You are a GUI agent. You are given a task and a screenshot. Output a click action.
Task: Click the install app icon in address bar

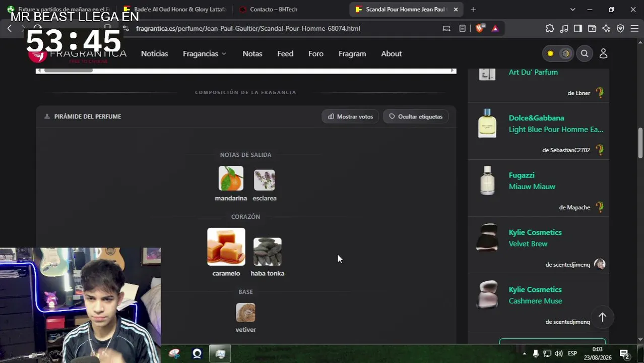pos(446,28)
